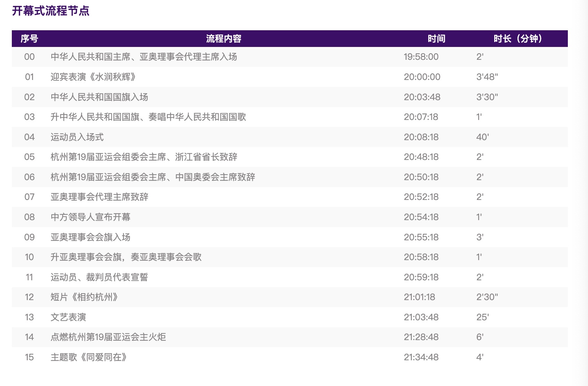This screenshot has height=386, width=588.
Task: Click duration 4'
Action: (x=480, y=357)
